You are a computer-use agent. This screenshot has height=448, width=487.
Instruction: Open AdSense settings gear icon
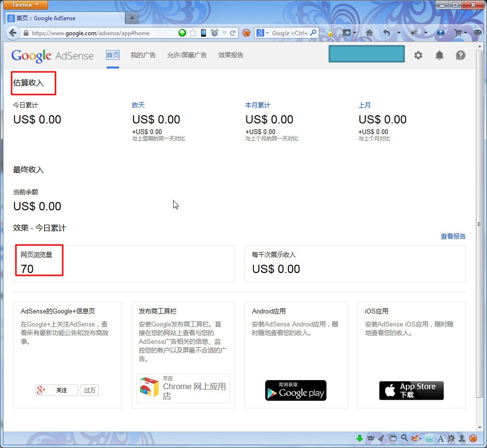(x=418, y=55)
